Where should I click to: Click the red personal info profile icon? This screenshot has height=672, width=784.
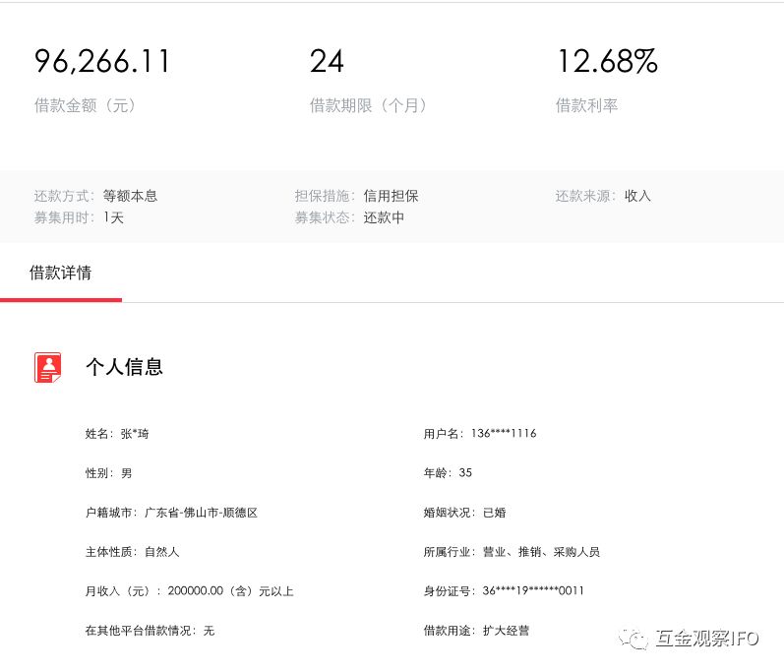(48, 367)
